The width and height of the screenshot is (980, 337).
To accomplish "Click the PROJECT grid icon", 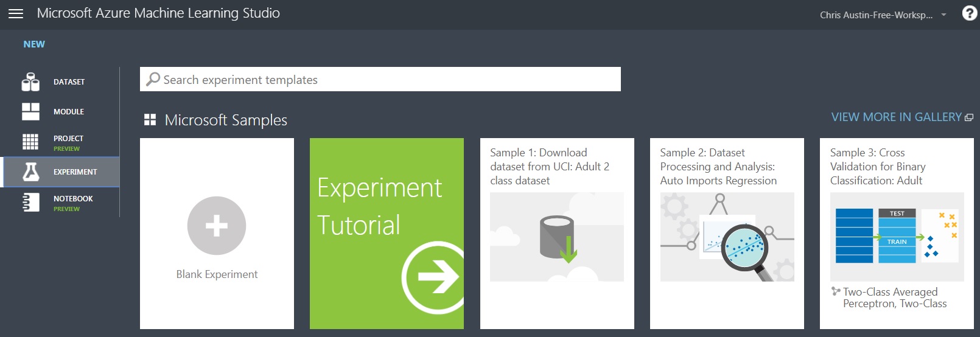I will pyautogui.click(x=30, y=142).
